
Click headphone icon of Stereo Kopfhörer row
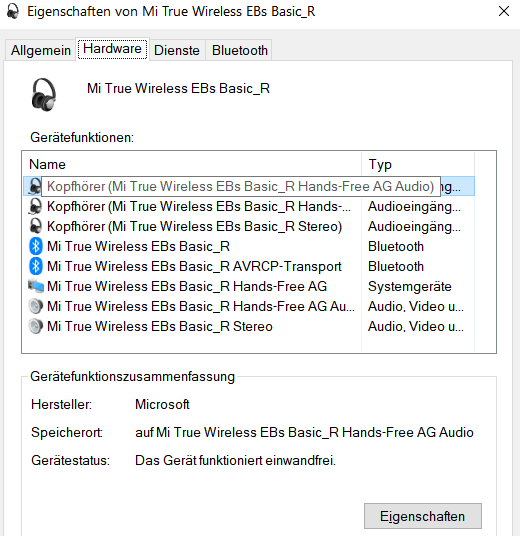click(x=35, y=226)
